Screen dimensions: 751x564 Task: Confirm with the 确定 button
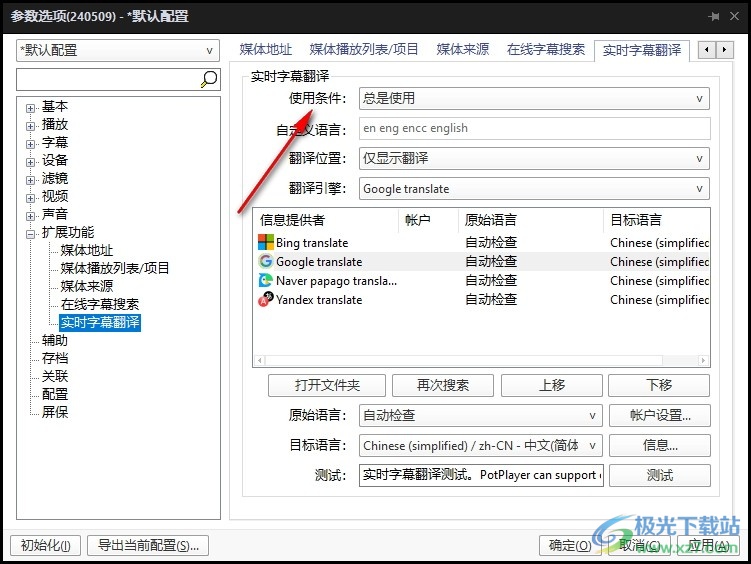570,545
